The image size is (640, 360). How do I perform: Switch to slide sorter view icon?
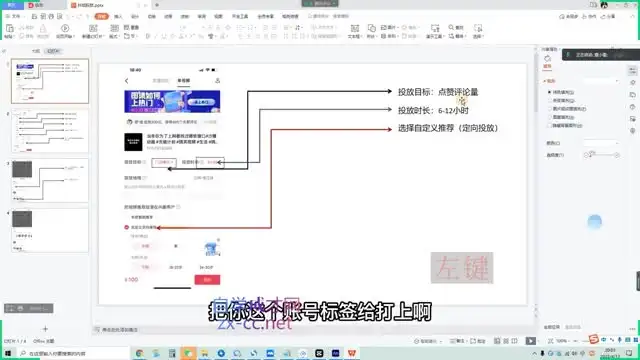point(506,341)
